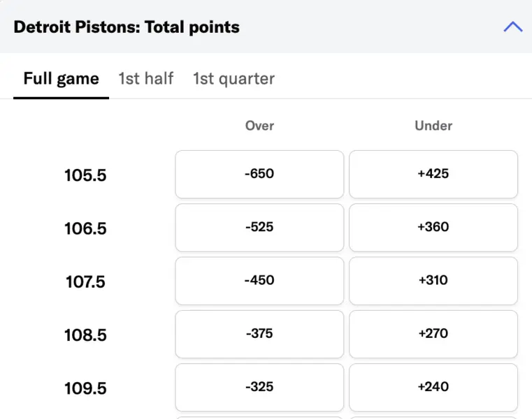
Task: Click the 109.5 line label
Action: click(x=85, y=388)
